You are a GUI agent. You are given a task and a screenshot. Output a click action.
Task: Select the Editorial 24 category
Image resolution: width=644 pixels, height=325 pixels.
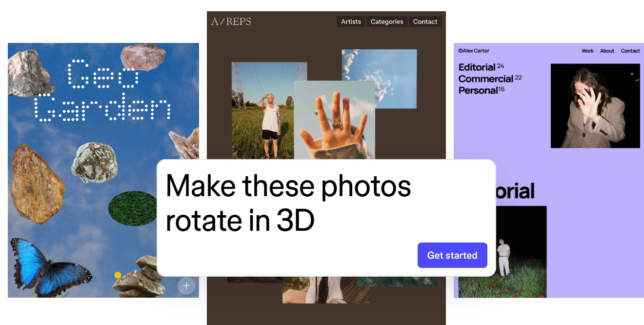pyautogui.click(x=481, y=67)
